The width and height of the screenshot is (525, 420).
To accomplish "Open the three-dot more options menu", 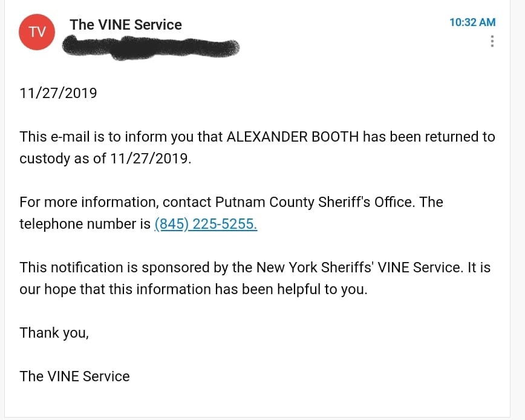I will pyautogui.click(x=492, y=41).
